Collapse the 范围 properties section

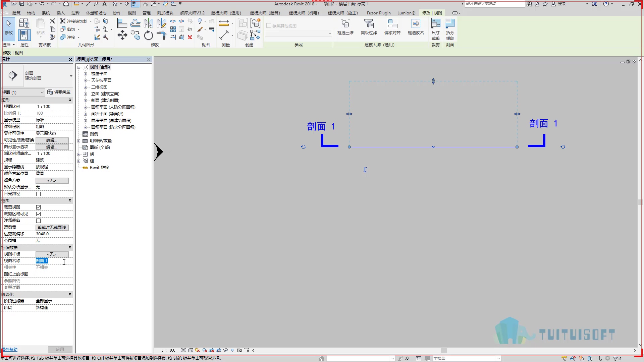point(70,200)
